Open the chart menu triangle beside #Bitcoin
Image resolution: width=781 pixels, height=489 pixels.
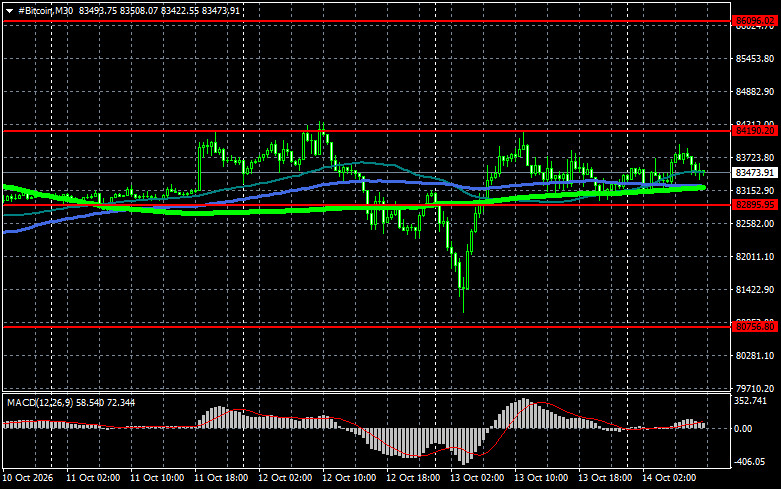[9, 11]
